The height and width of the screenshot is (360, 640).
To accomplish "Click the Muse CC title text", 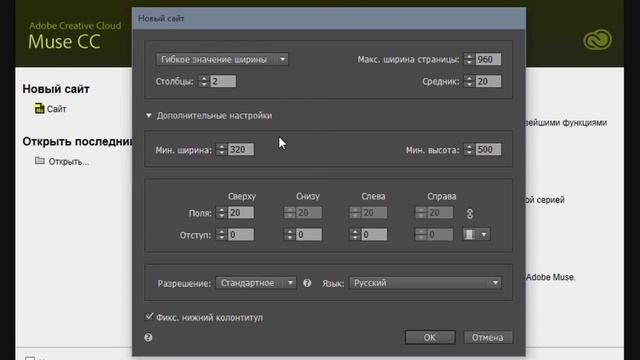I will click(64, 42).
